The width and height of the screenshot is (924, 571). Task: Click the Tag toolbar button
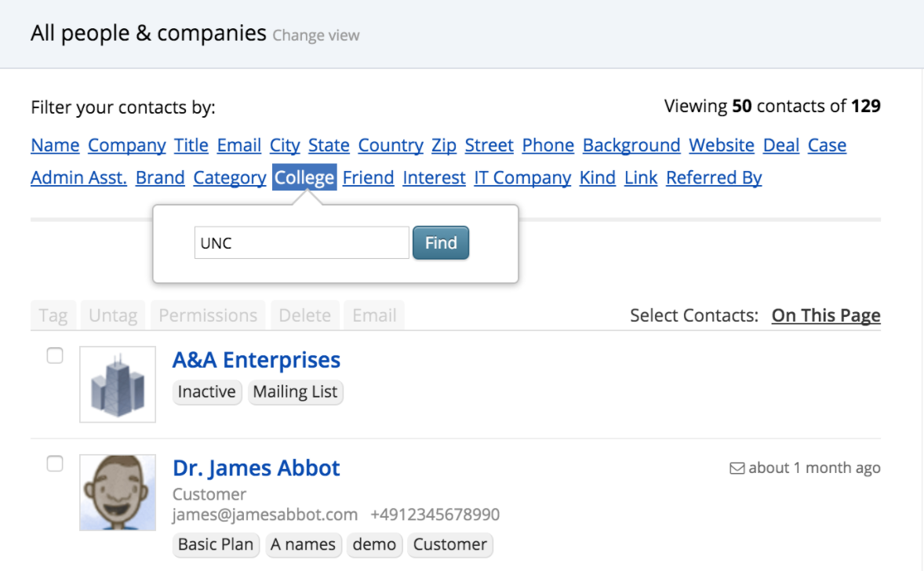53,315
